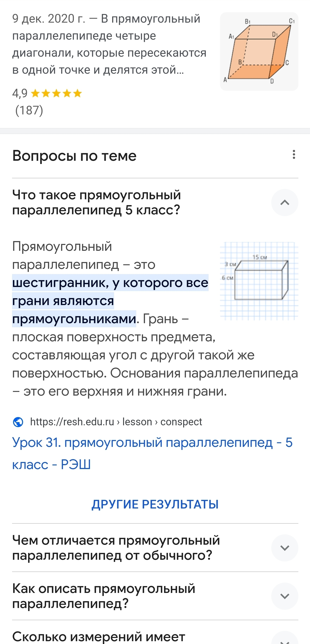The width and height of the screenshot is (310, 644).
Task: Tap the grid-paper box drawing with 15 см
Action: point(259,281)
